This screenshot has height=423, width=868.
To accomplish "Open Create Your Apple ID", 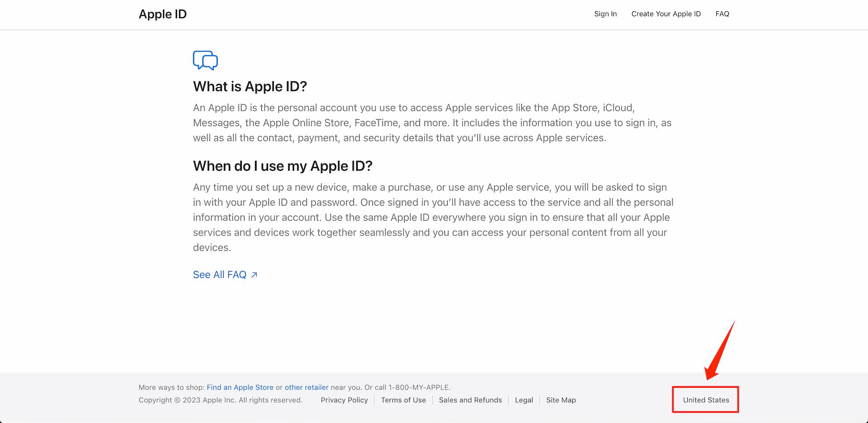I will point(666,14).
